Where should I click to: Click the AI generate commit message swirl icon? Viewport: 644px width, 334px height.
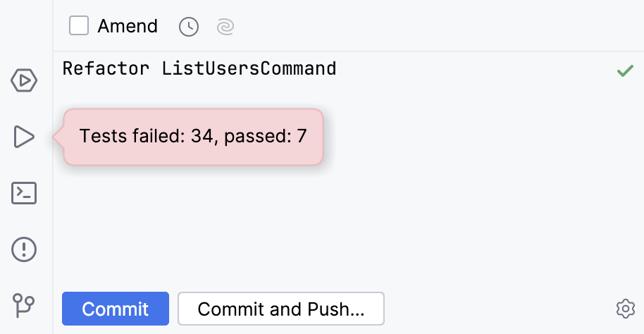point(225,27)
